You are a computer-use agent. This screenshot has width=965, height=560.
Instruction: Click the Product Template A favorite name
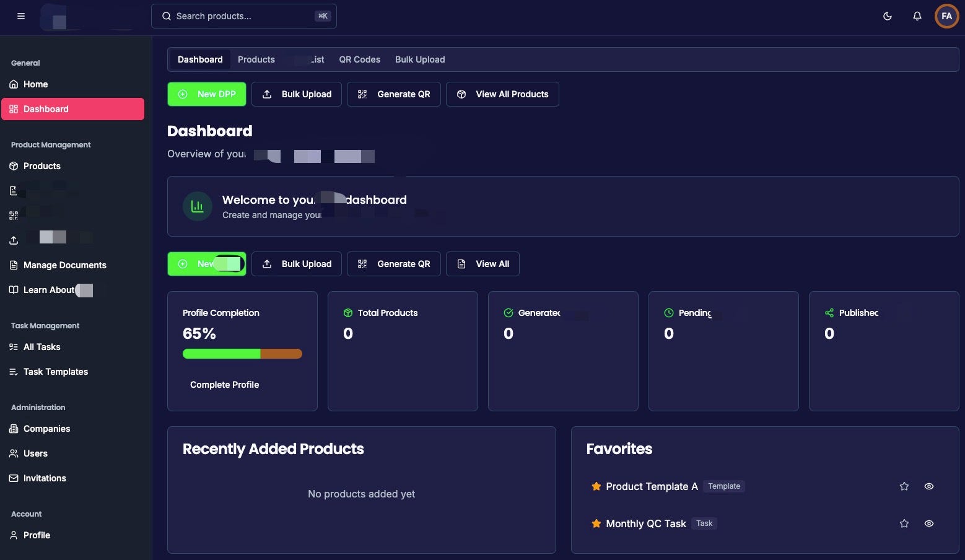coord(652,486)
